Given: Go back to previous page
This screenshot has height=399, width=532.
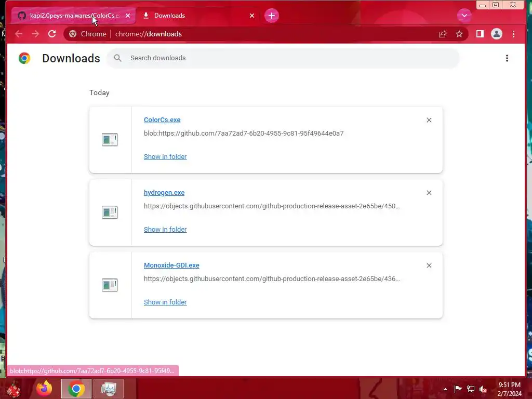Looking at the screenshot, I should pos(19,34).
